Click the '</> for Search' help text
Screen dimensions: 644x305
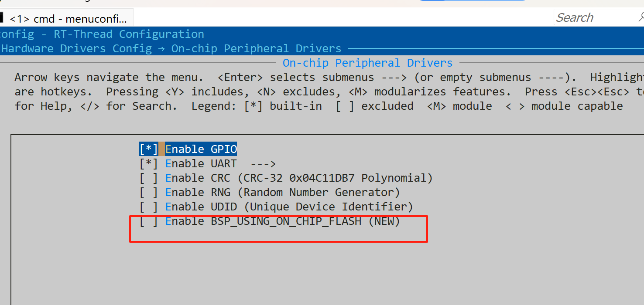click(x=129, y=106)
